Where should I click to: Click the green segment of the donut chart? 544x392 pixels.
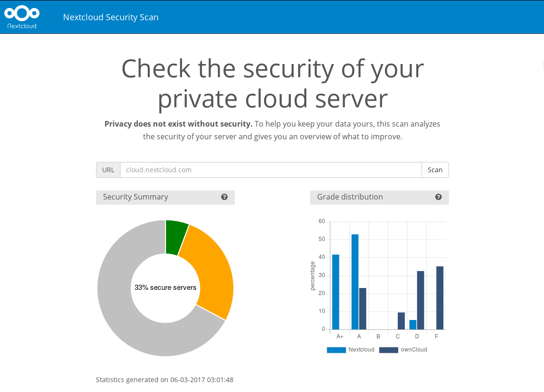point(176,237)
